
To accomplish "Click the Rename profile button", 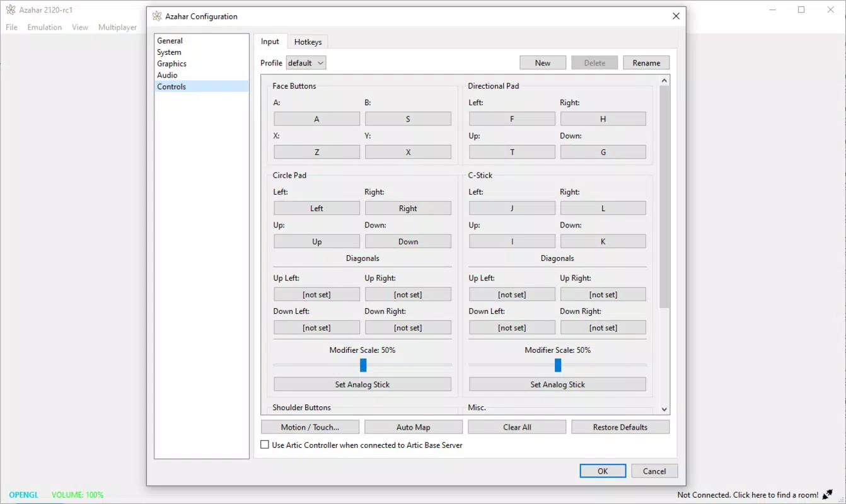I will 646,63.
